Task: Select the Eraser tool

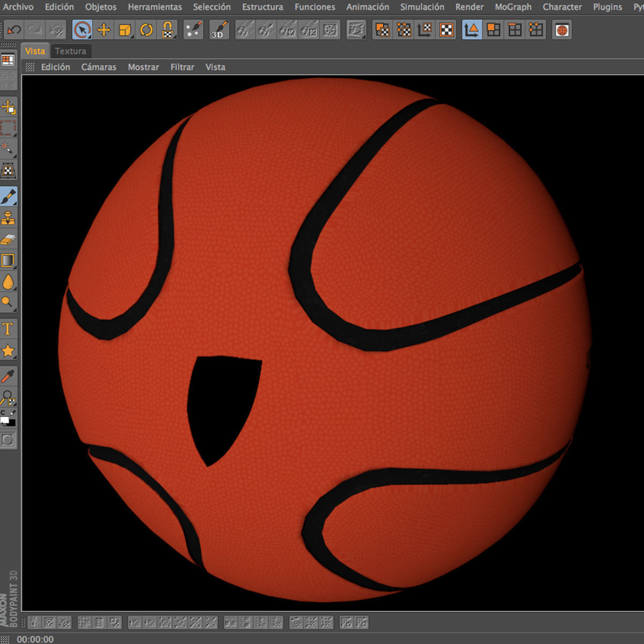Action: (8, 239)
